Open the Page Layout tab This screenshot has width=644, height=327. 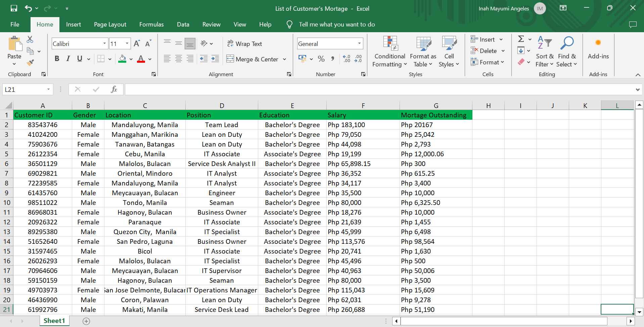point(110,24)
